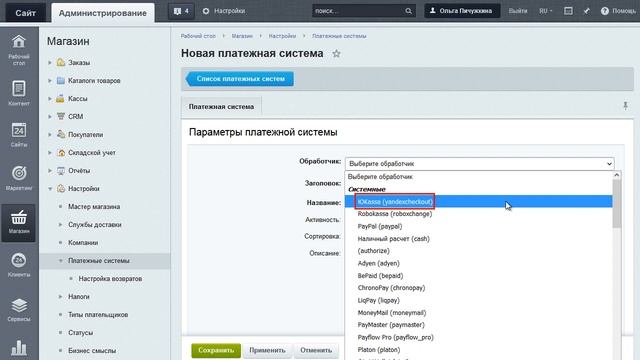Open notifications counter showing 4
Image resolution: width=640 pixels, height=360 pixels.
181,11
